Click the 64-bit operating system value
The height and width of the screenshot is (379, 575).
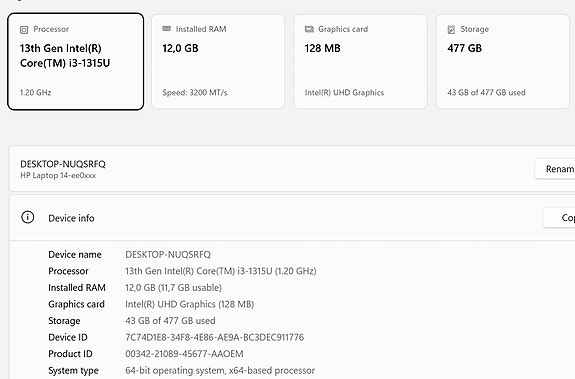[220, 371]
